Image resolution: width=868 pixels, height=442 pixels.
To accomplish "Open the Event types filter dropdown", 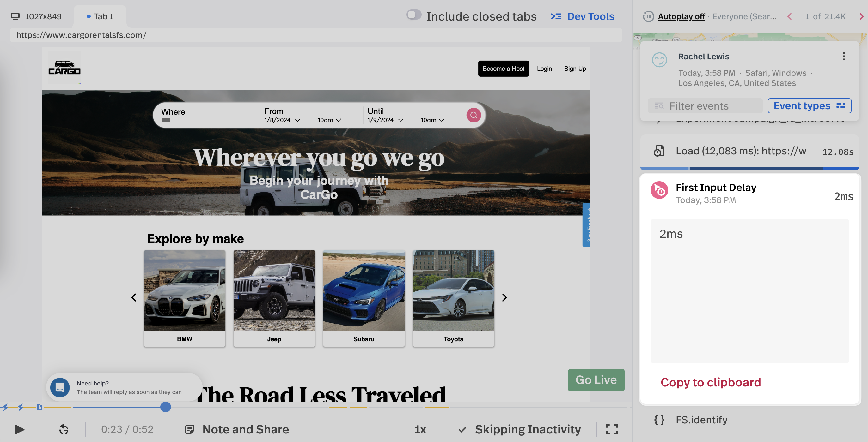I will pos(810,106).
